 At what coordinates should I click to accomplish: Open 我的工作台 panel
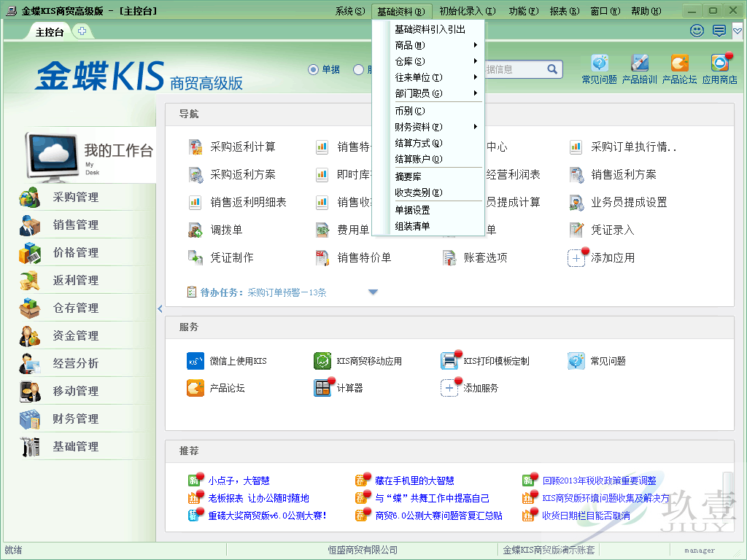[x=90, y=156]
